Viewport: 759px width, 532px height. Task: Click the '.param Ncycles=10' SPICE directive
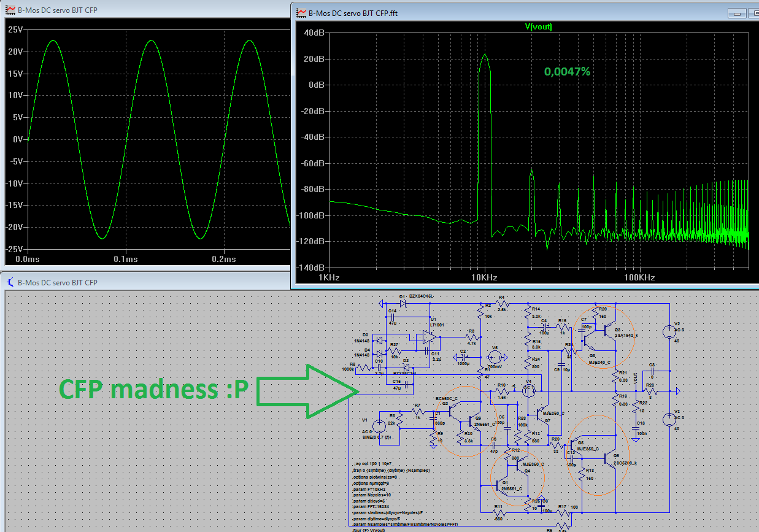(372, 495)
